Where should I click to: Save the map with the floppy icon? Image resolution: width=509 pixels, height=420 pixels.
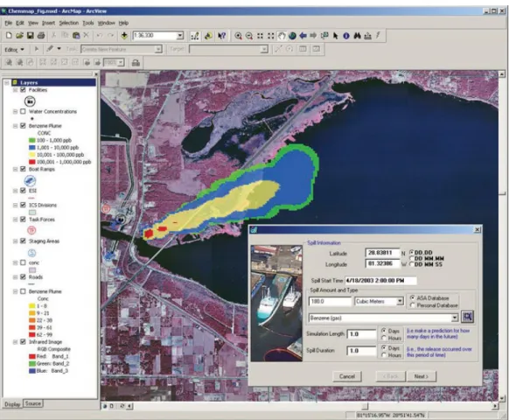[31, 35]
